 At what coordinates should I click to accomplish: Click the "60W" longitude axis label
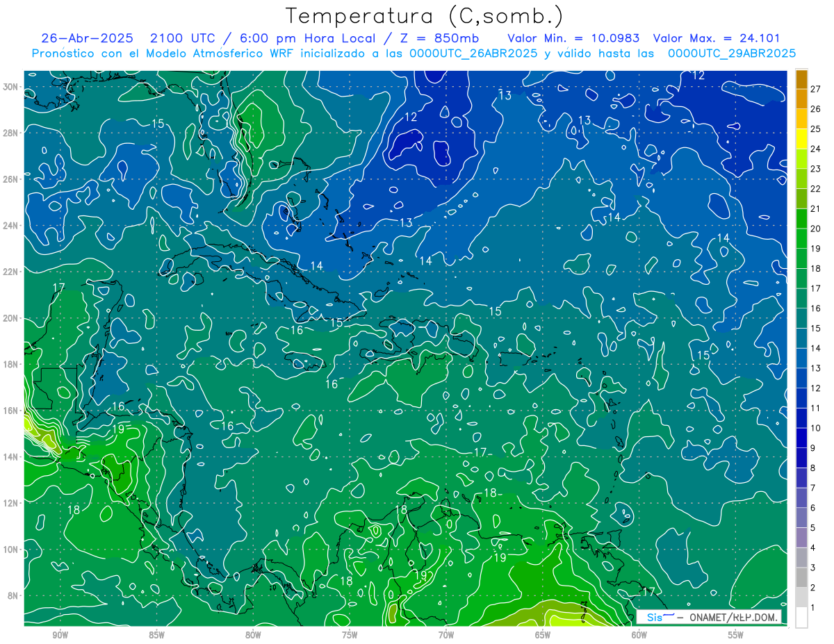coord(639,635)
